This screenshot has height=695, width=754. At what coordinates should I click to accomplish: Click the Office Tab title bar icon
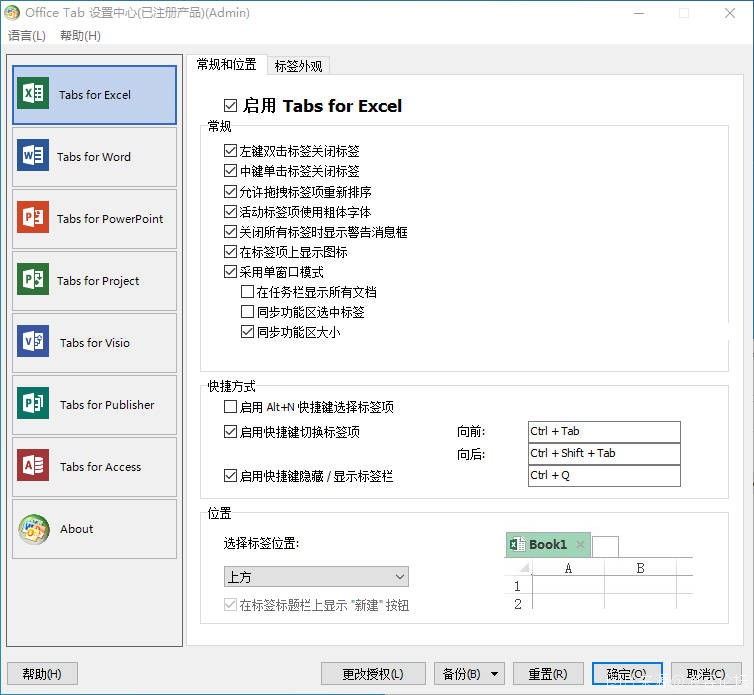(12, 13)
